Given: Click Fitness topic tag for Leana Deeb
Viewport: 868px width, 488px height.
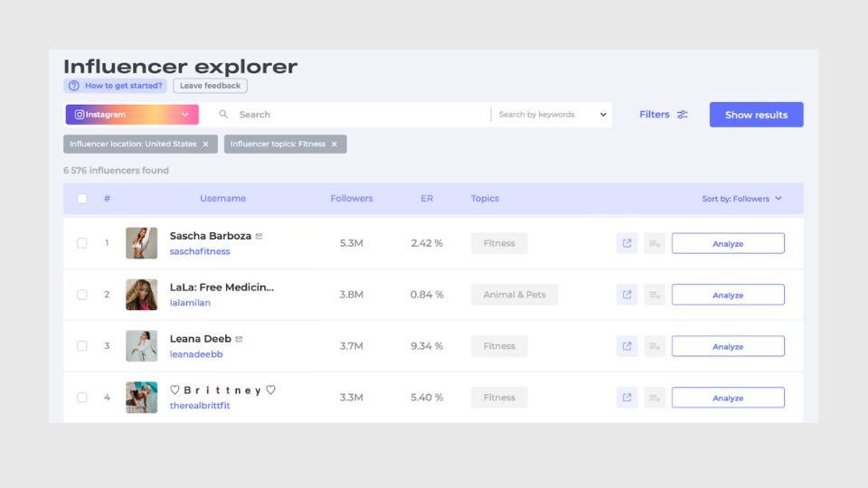Looking at the screenshot, I should click(x=499, y=346).
